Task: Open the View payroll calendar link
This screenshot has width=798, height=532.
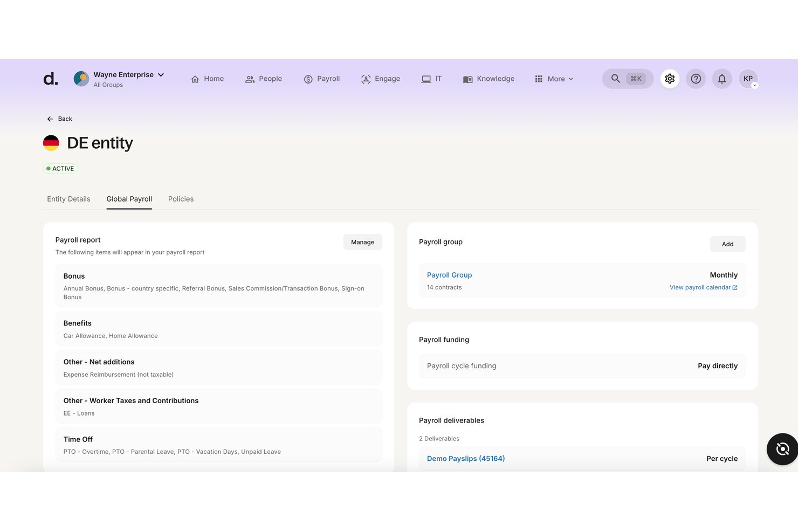Action: tap(700, 287)
